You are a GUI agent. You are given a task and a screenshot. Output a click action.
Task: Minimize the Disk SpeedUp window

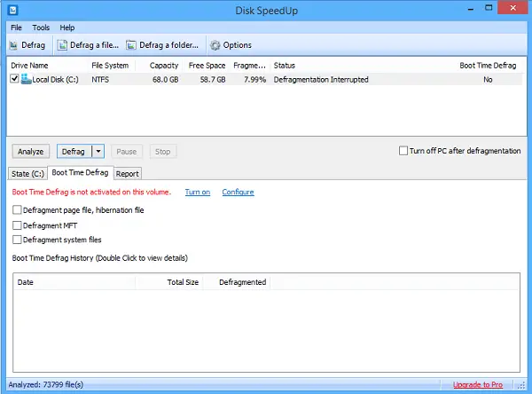coord(470,9)
